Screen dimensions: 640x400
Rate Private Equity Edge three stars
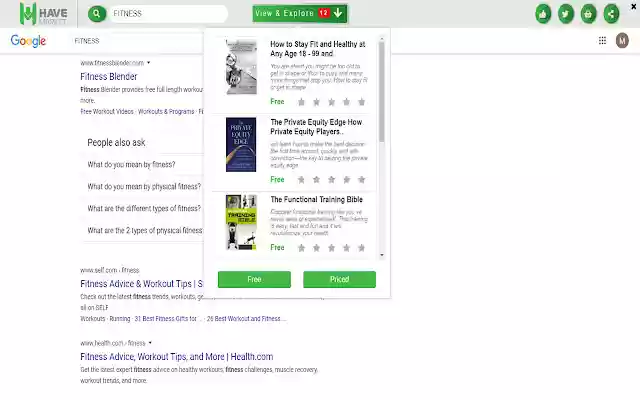(x=331, y=180)
